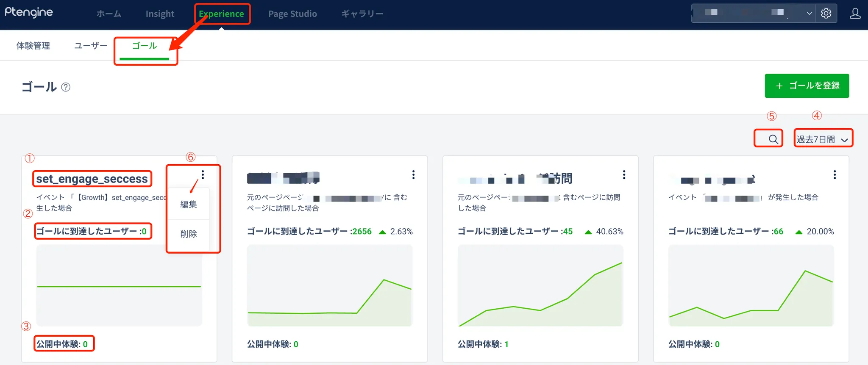Expand the 過去7日間 date range dropdown
This screenshot has width=868, height=365.
822,139
